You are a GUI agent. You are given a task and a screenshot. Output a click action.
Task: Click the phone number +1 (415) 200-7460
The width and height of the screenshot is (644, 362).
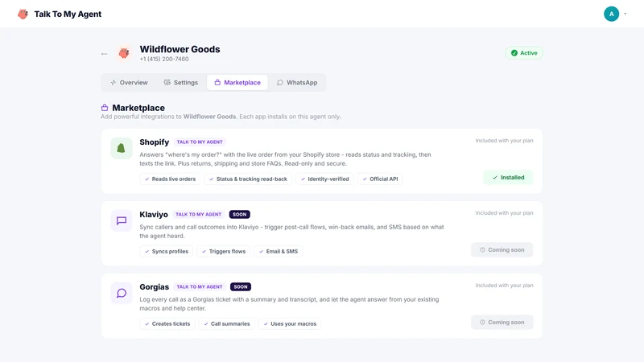point(164,59)
